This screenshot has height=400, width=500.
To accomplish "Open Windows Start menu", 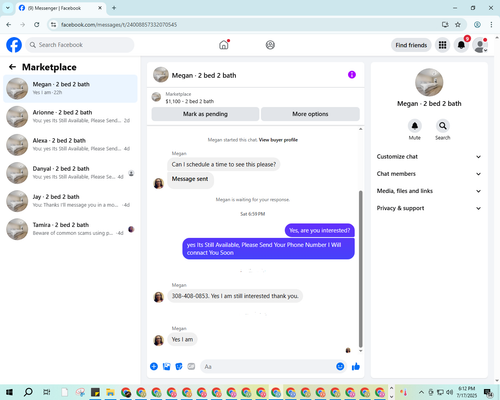I will 9,392.
